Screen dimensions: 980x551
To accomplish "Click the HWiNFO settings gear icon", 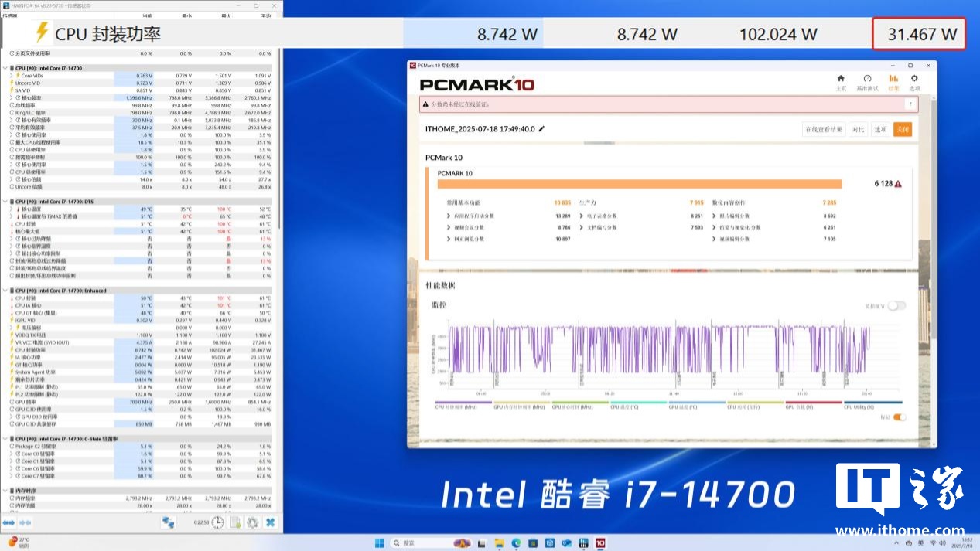I will (252, 523).
